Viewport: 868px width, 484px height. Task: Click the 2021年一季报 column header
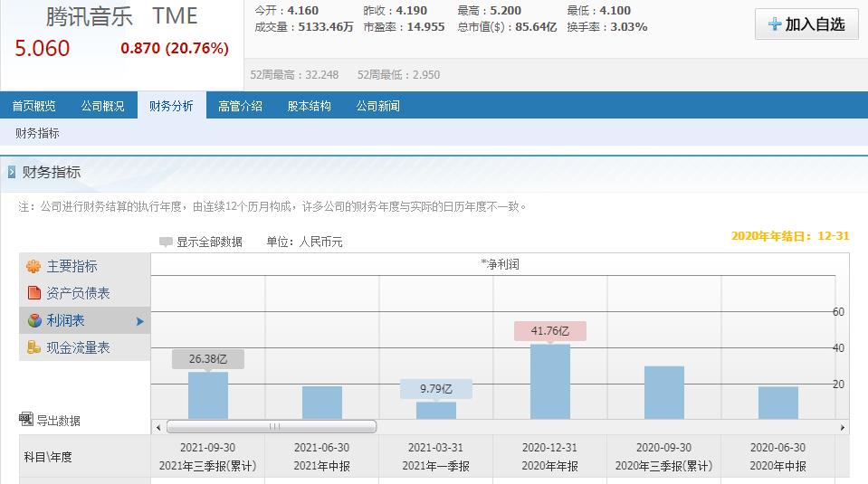pyautogui.click(x=436, y=456)
